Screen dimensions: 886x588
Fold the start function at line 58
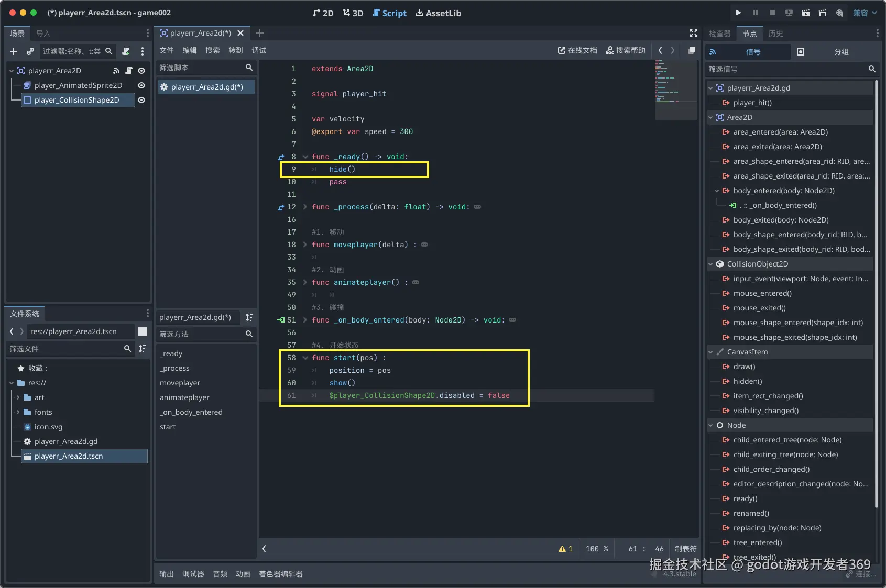(305, 358)
